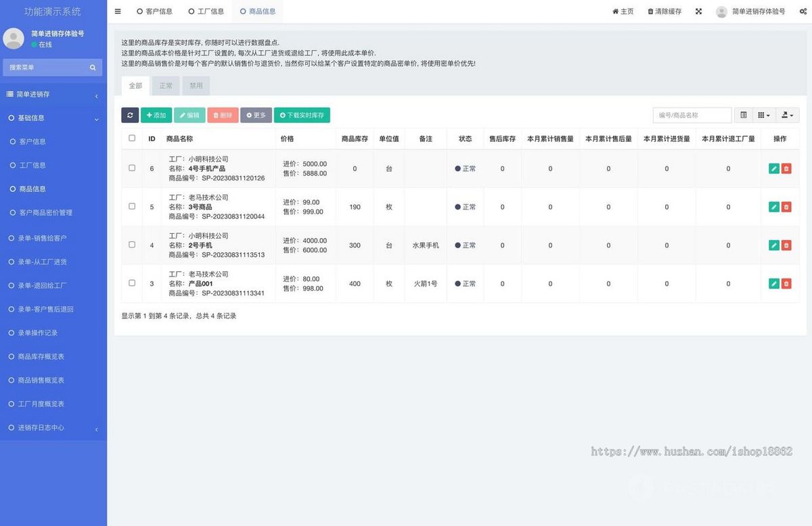
Task: Download inventory via 下载实时库存 button
Action: click(x=301, y=115)
